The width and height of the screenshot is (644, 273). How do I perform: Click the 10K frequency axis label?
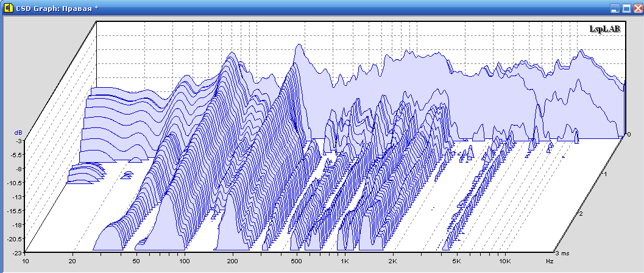point(504,261)
